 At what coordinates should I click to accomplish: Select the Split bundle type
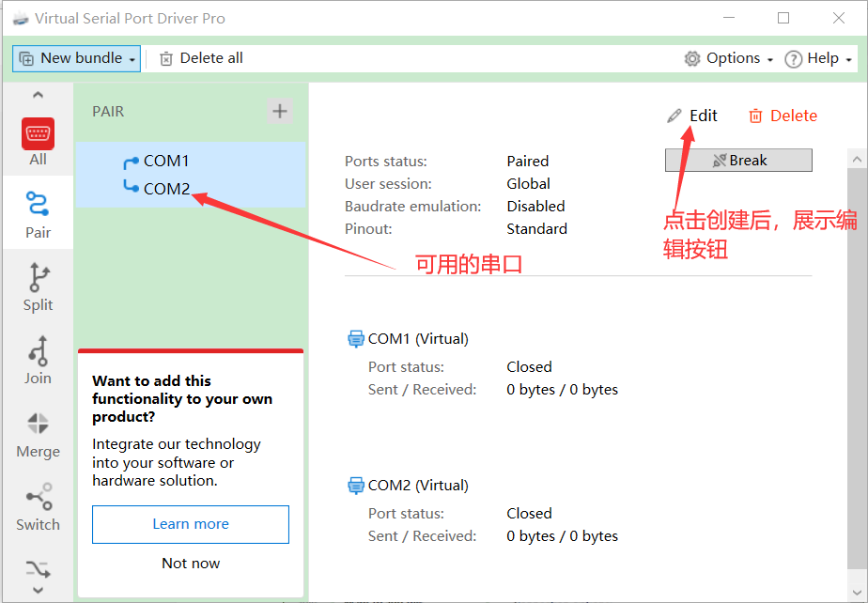tap(38, 286)
